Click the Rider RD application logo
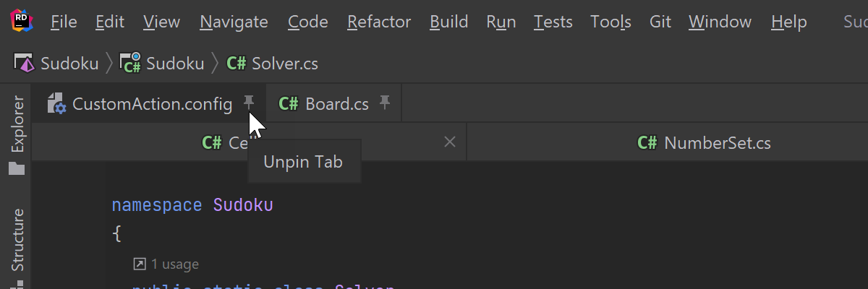 (x=21, y=21)
